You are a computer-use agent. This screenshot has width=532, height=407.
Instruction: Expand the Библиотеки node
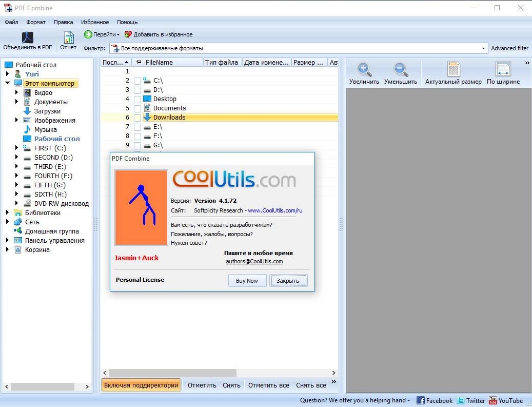(8, 212)
